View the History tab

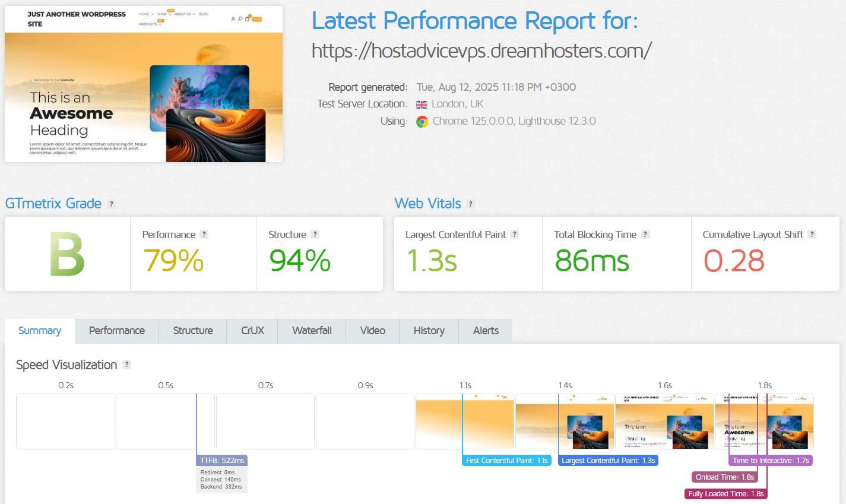429,331
